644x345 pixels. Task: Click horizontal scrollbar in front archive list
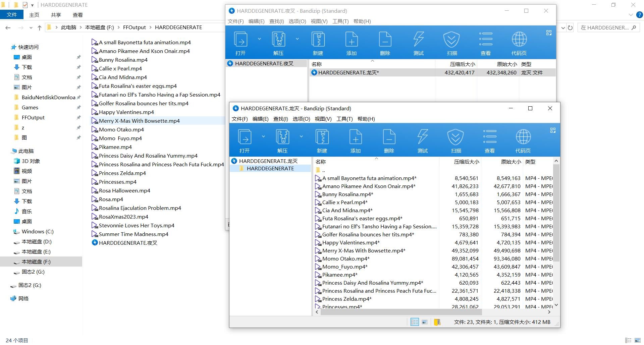coord(401,312)
